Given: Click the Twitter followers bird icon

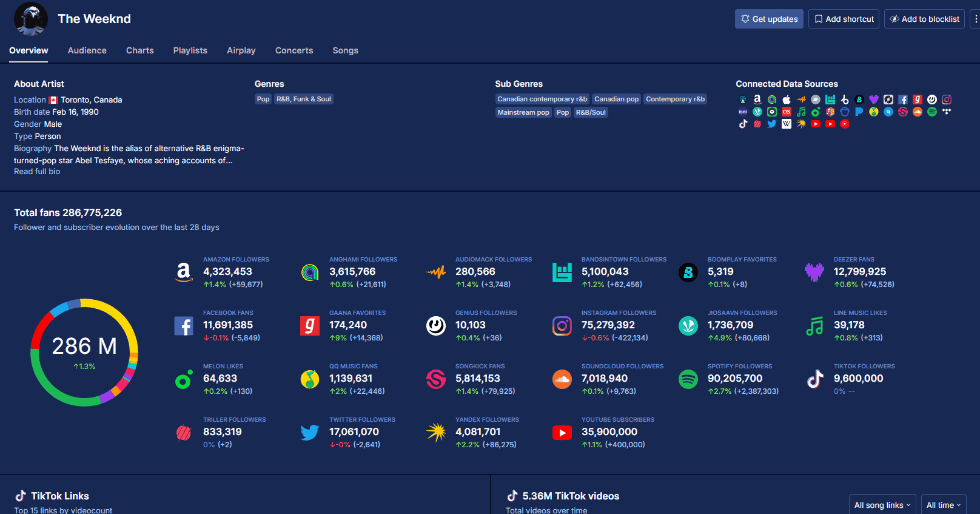Looking at the screenshot, I should click(309, 433).
